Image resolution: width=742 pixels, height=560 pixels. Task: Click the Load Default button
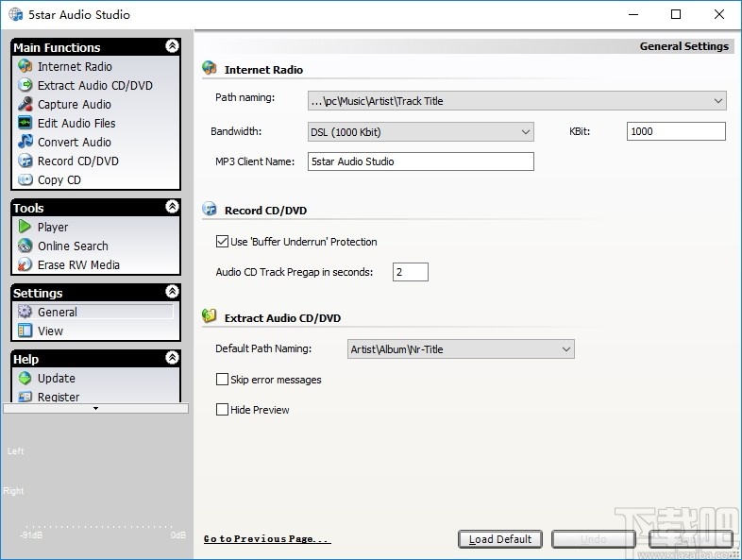(x=500, y=539)
